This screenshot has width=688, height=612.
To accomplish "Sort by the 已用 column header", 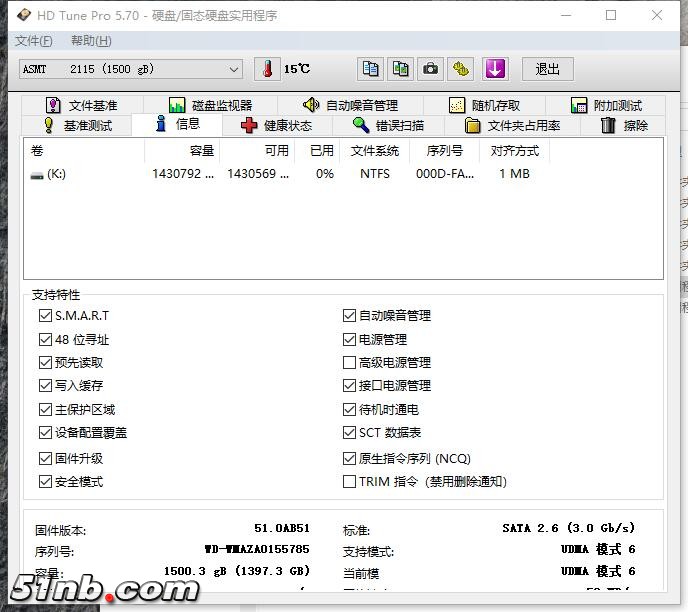I will pyautogui.click(x=317, y=151).
